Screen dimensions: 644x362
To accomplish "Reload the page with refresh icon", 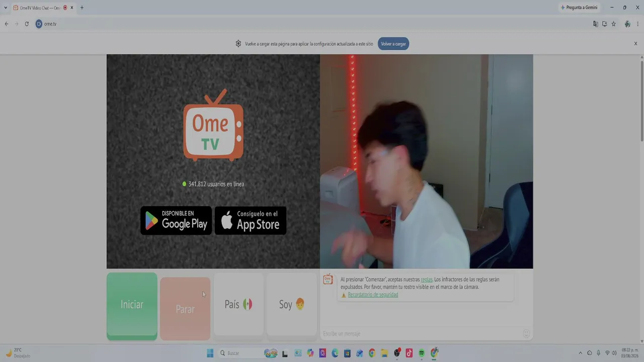I will [27, 24].
